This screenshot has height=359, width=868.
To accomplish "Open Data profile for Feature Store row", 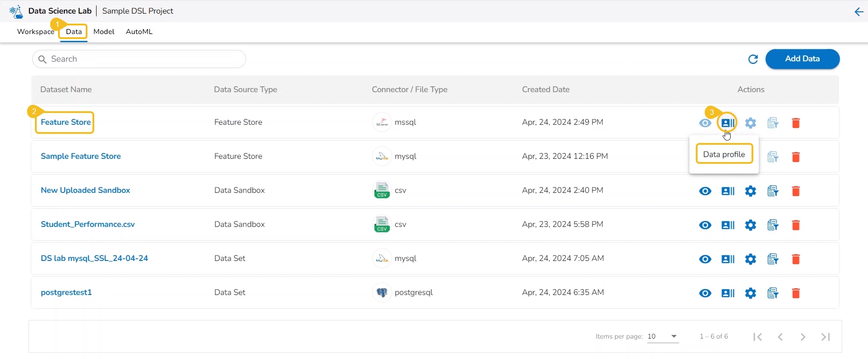I will [x=727, y=123].
